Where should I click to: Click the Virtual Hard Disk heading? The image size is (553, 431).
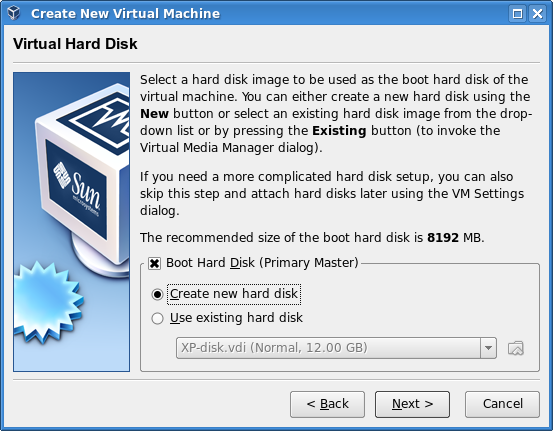[x=75, y=44]
